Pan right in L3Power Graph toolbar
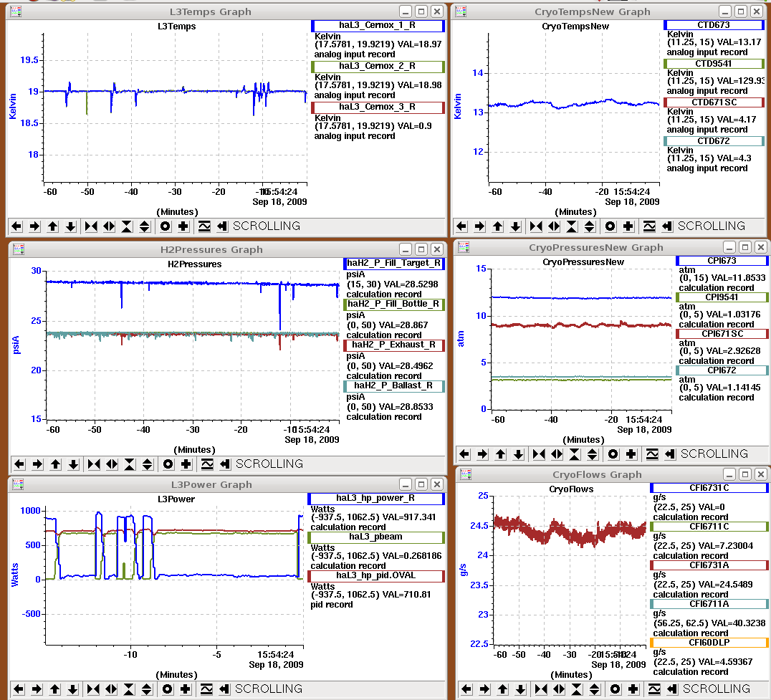 37,689
